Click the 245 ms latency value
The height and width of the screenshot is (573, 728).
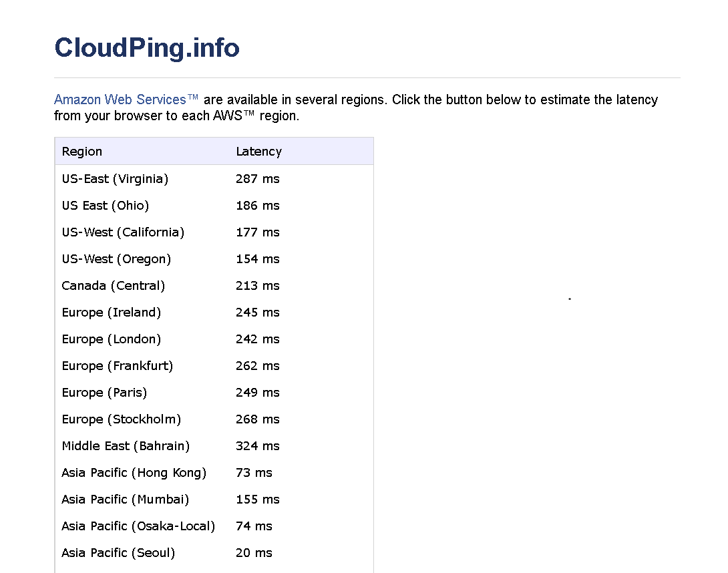click(x=258, y=313)
